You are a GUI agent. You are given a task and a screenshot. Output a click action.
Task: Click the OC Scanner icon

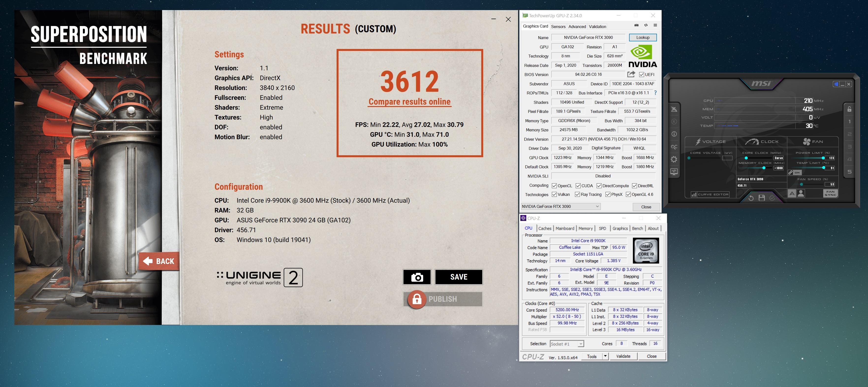pyautogui.click(x=674, y=147)
